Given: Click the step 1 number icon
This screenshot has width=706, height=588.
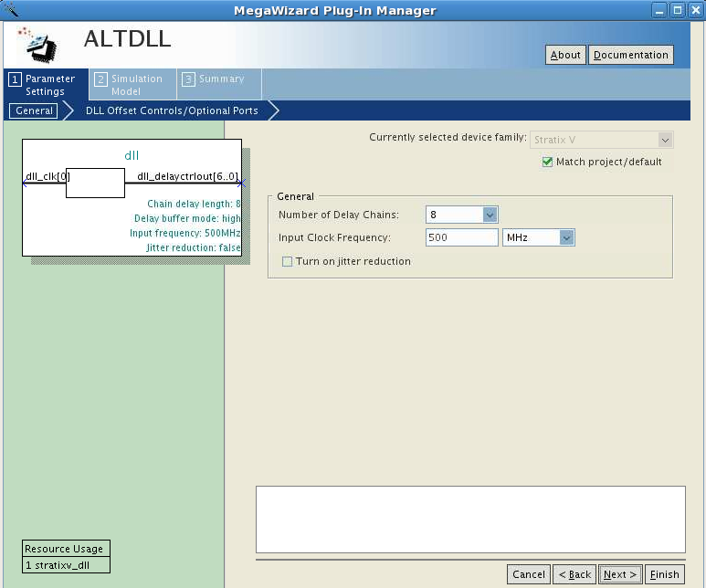Looking at the screenshot, I should pyautogui.click(x=15, y=79).
